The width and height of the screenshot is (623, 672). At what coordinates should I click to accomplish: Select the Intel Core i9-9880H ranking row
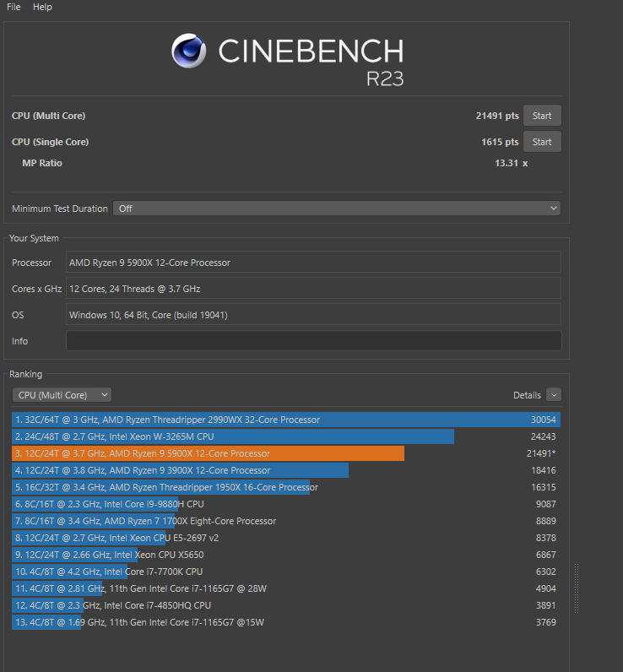pos(286,504)
